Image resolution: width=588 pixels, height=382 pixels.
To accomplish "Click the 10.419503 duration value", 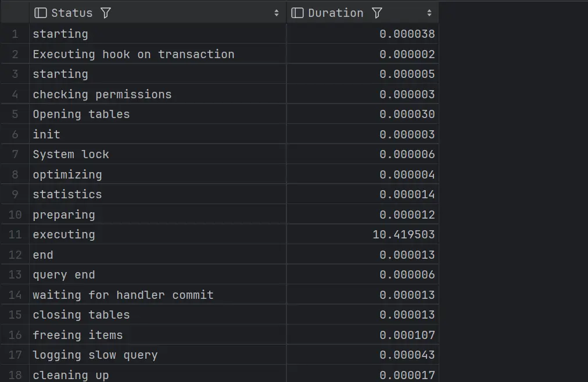I will tap(403, 235).
